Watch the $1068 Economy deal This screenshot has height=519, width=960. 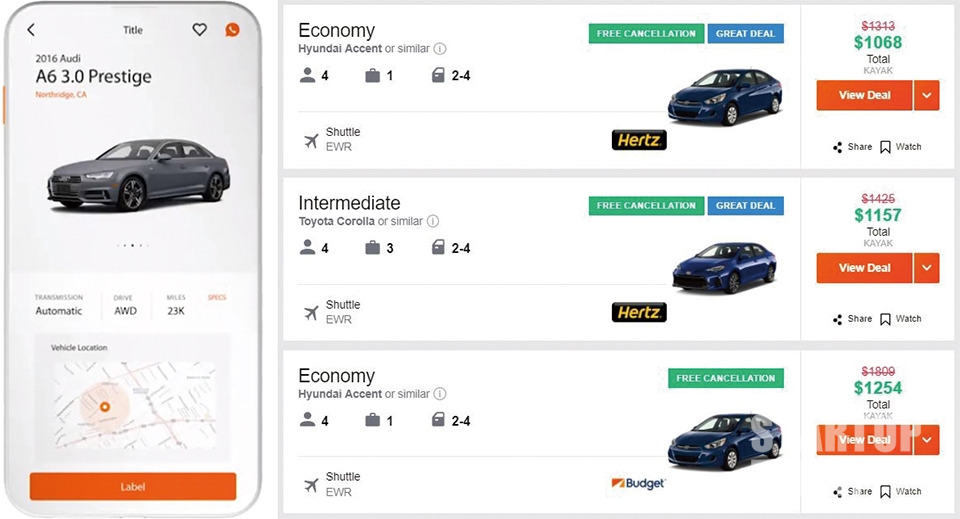tap(901, 147)
